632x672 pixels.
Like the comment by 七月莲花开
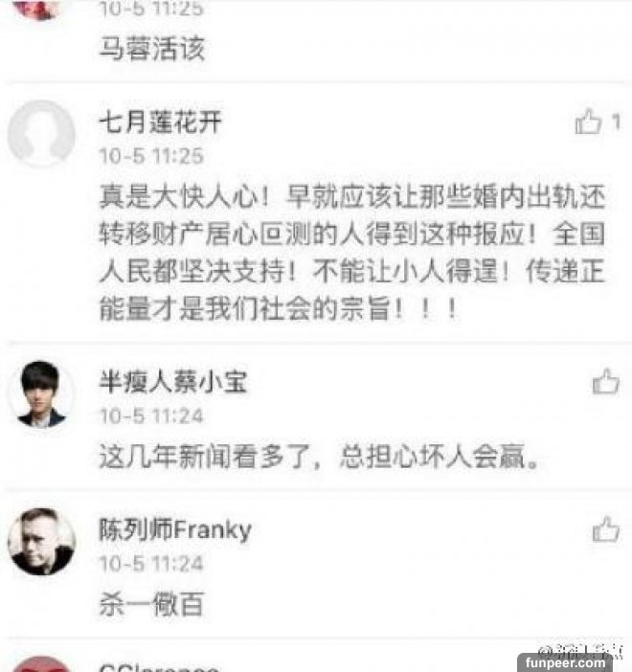[588, 122]
